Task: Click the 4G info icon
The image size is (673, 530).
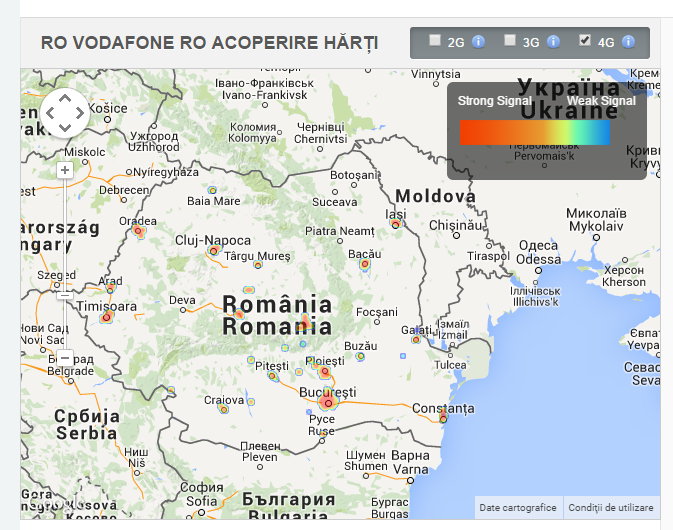Action: [x=628, y=42]
